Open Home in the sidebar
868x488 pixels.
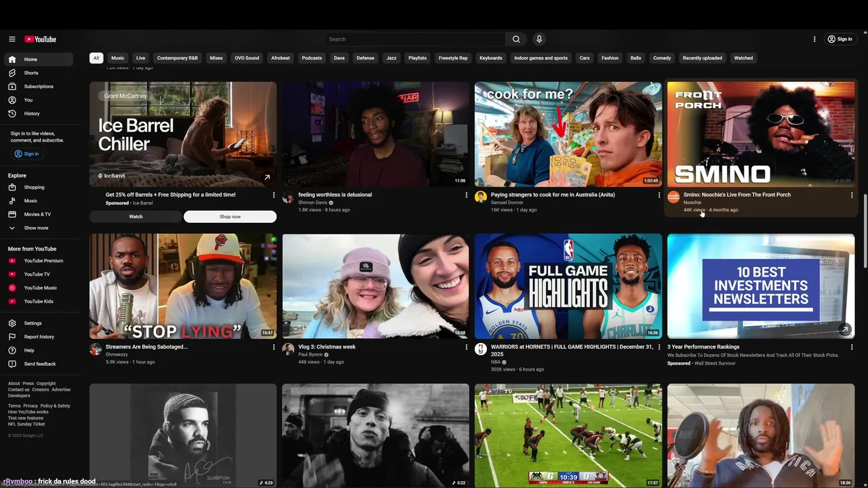[x=39, y=60]
